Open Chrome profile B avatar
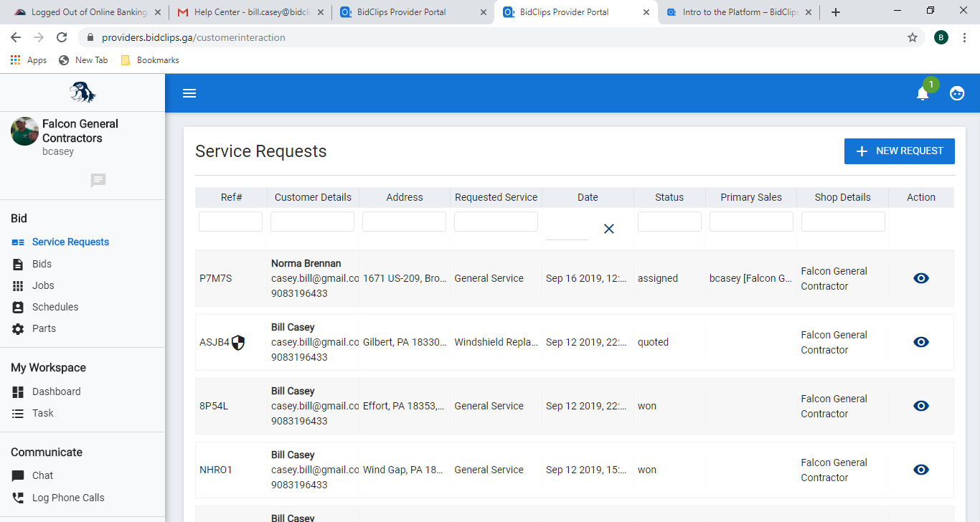The width and height of the screenshot is (980, 522). click(941, 37)
